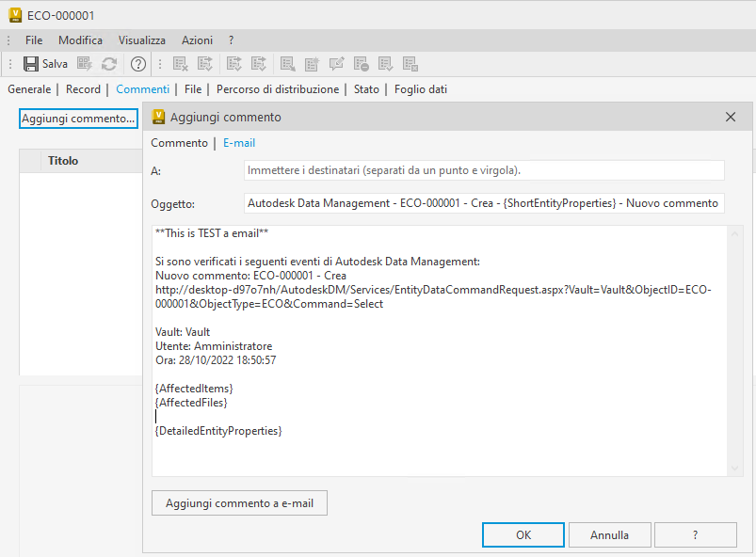Click inside the email body text area
This screenshot has width=756, height=557.
(x=439, y=351)
